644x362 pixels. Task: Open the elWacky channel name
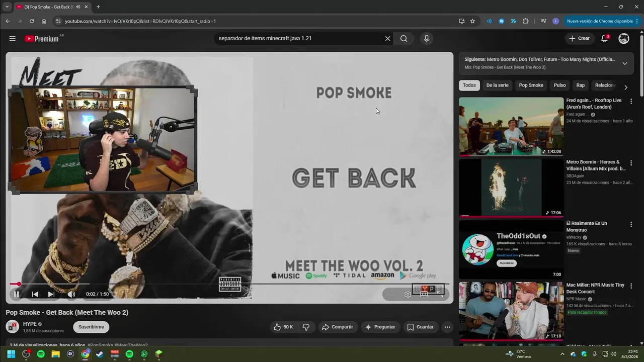click(x=574, y=237)
